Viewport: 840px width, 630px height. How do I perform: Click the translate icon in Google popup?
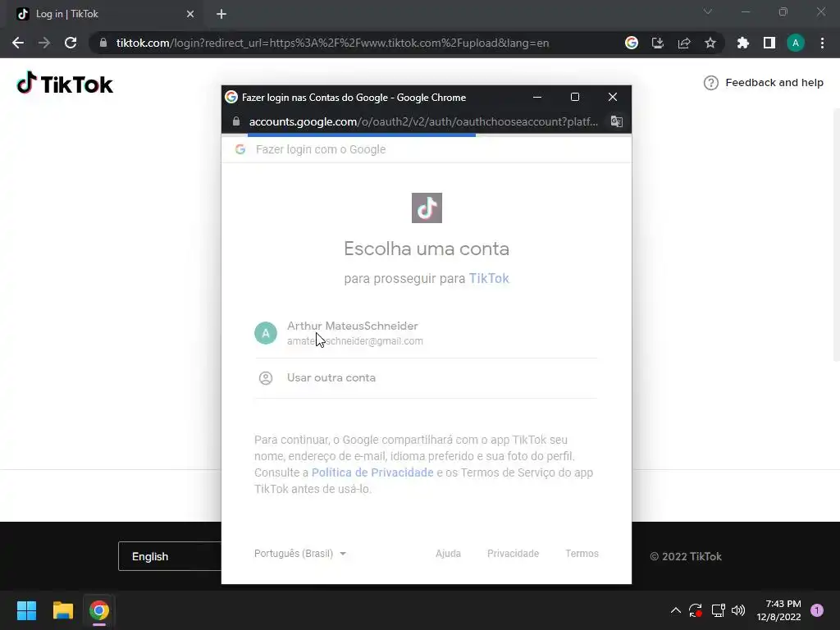[617, 121]
